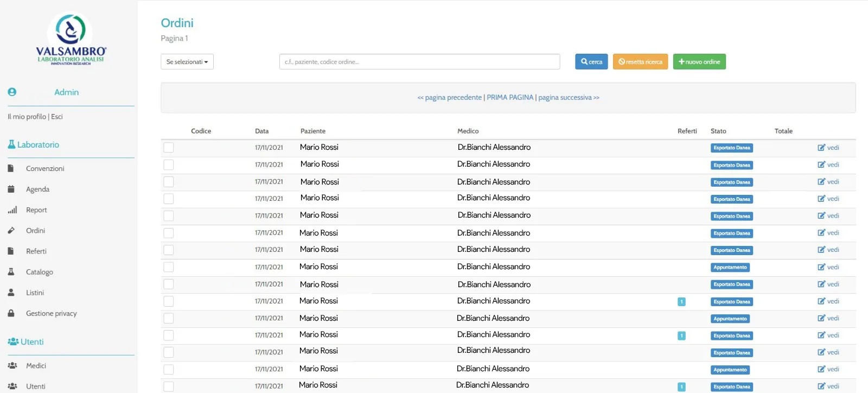Viewport: 868px width, 393px height.
Task: Click 'Mario Rossi' in the first order row
Action: tap(319, 147)
